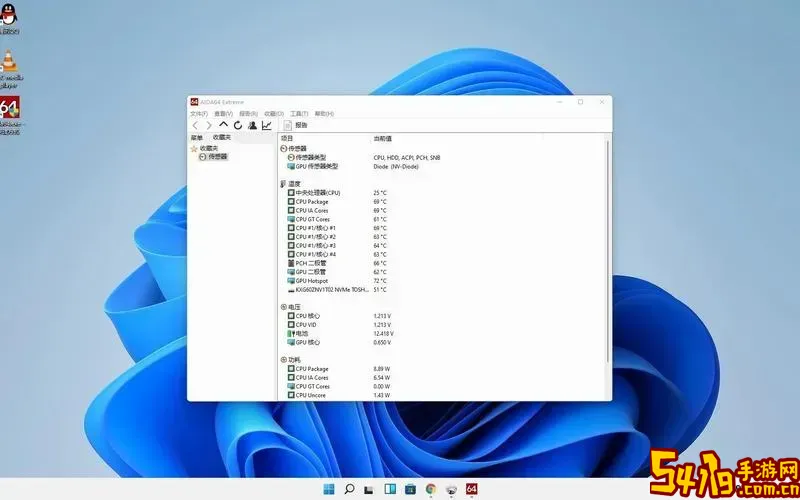Open the Widgets panel on taskbar
800x500 pixels.
(390, 489)
